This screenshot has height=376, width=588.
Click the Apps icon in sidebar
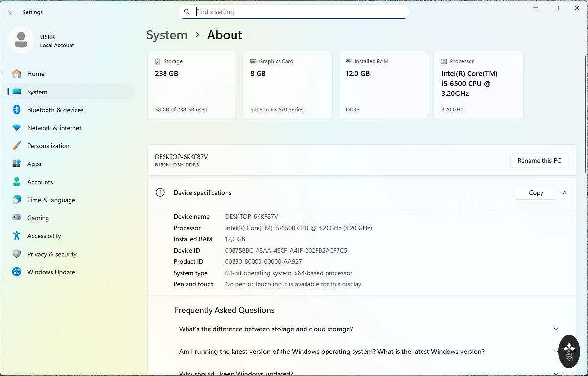tap(17, 164)
